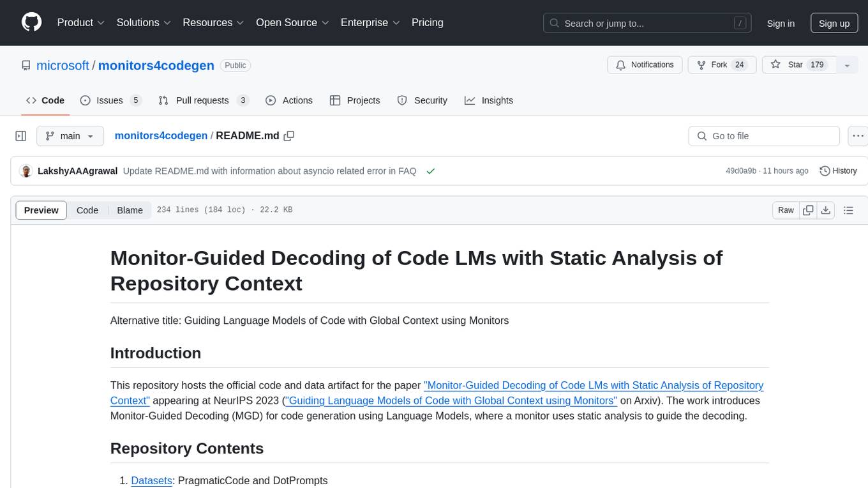Click the Public visibility badge

pos(236,65)
